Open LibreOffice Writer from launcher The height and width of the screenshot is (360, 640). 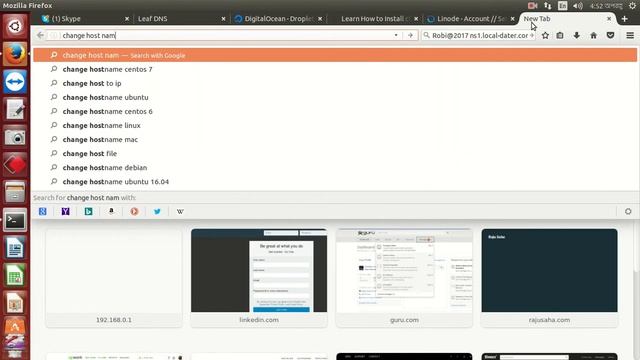coord(15,248)
